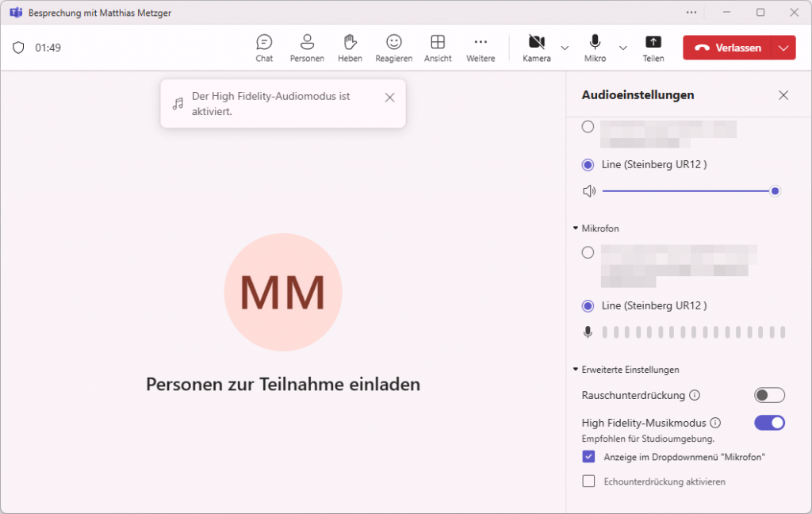This screenshot has height=514, width=812.
Task: Click the microphone level meter
Action: click(694, 332)
